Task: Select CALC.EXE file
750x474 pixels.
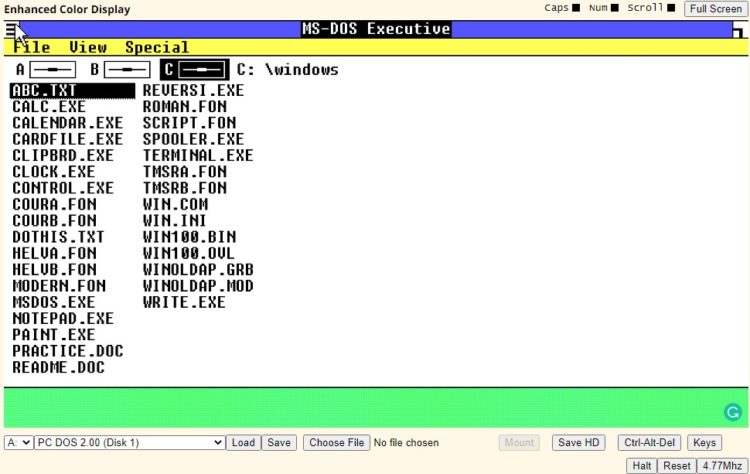Action: coord(49,107)
